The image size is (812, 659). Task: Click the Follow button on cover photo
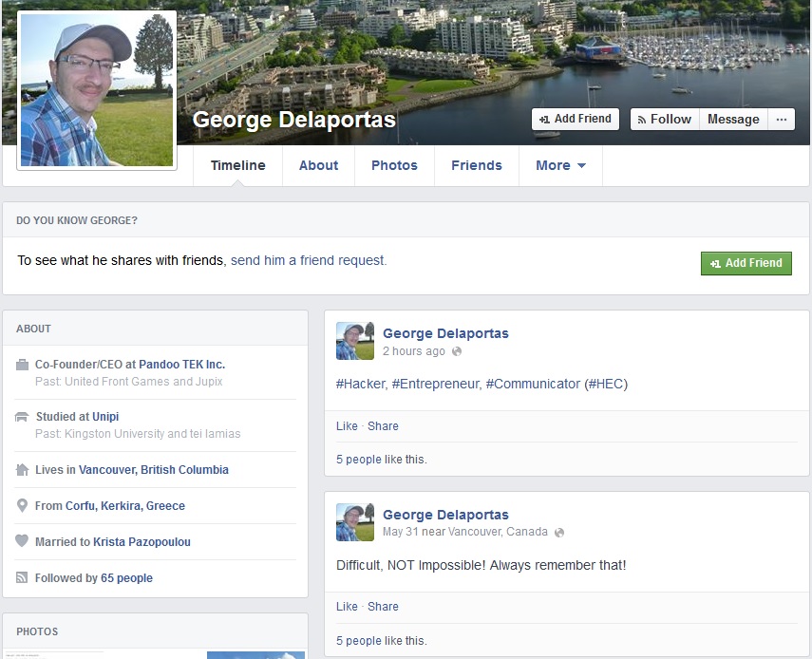(x=665, y=120)
